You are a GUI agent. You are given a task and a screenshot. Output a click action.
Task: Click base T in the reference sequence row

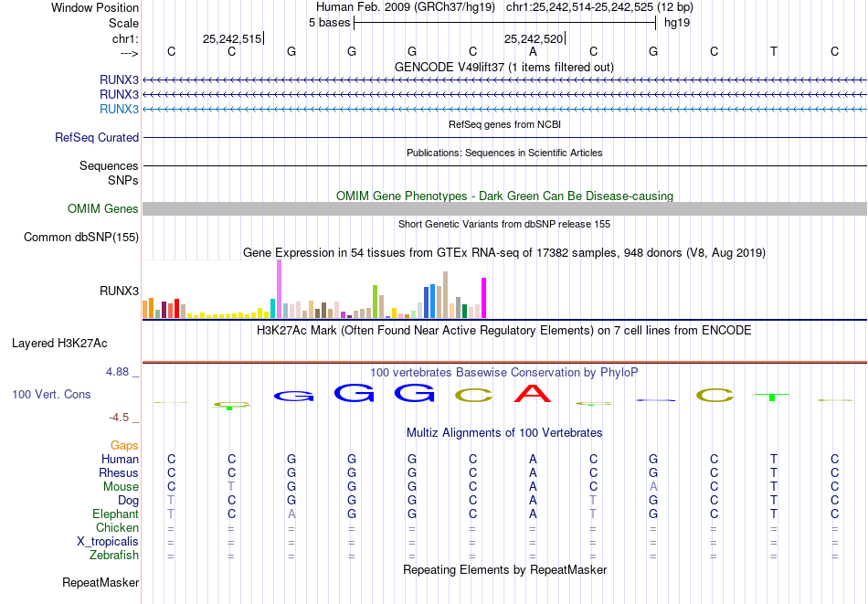773,51
